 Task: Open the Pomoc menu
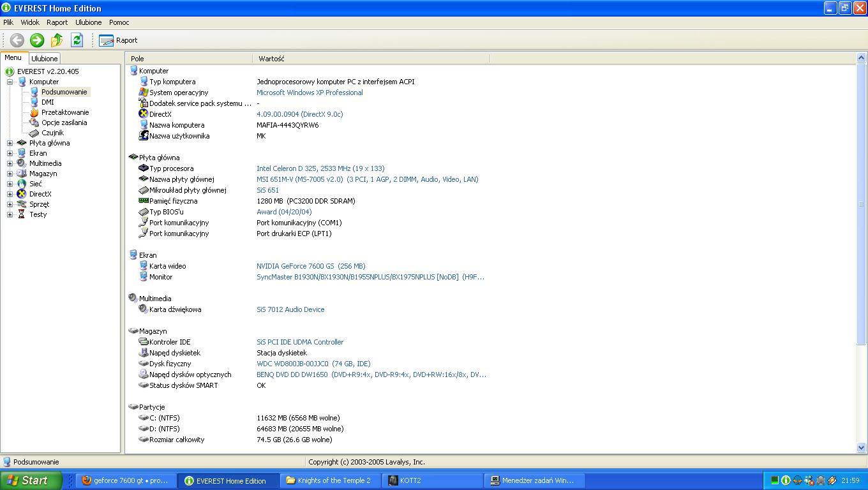point(119,22)
